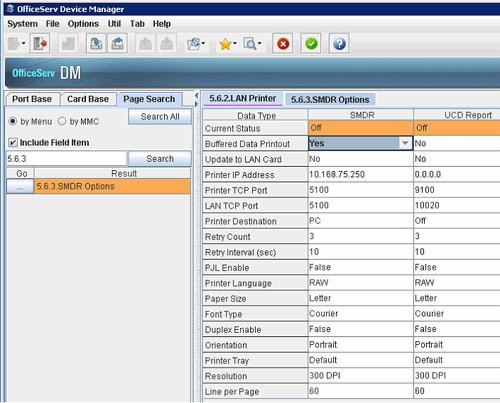Click the red X cancel toolbar icon

pyautogui.click(x=283, y=44)
